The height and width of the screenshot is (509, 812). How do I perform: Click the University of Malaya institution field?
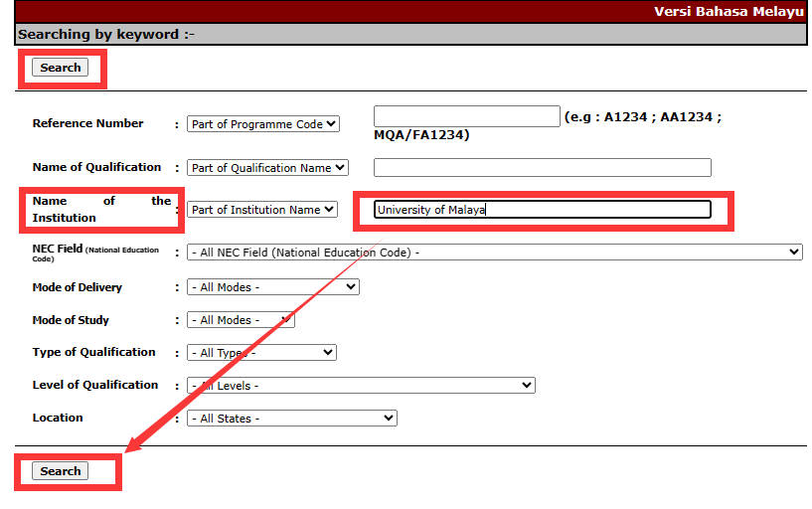(543, 209)
